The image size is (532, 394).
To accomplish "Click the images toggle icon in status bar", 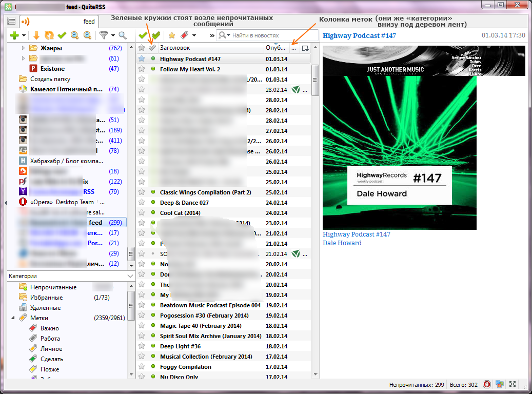I will pyautogui.click(x=500, y=384).
